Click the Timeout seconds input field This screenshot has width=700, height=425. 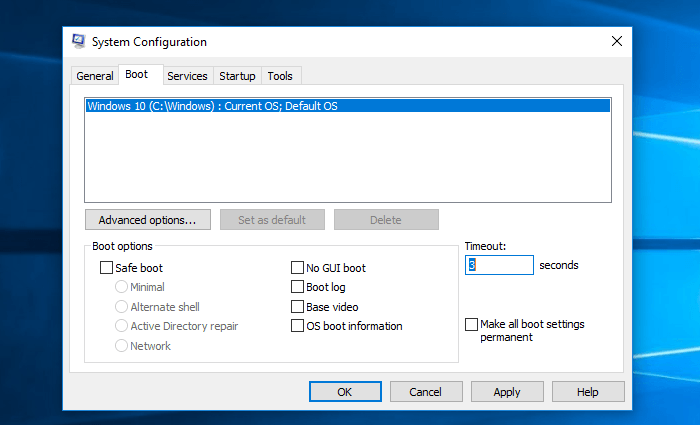tap(499, 265)
